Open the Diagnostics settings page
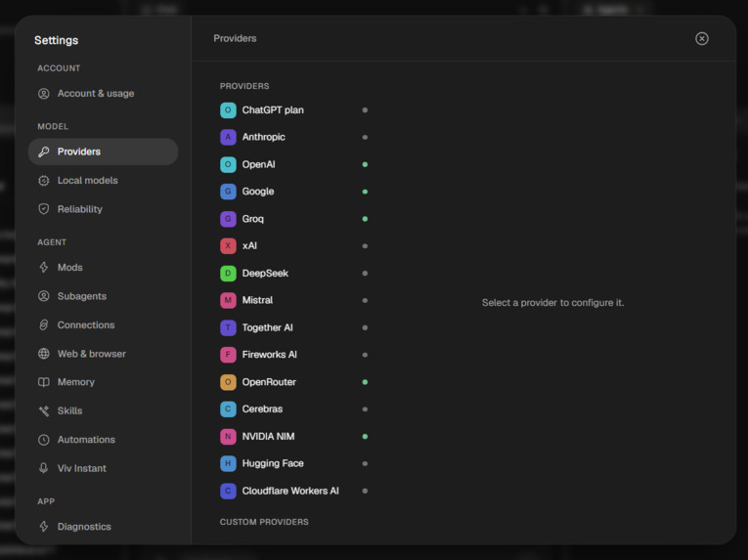 (x=103, y=527)
